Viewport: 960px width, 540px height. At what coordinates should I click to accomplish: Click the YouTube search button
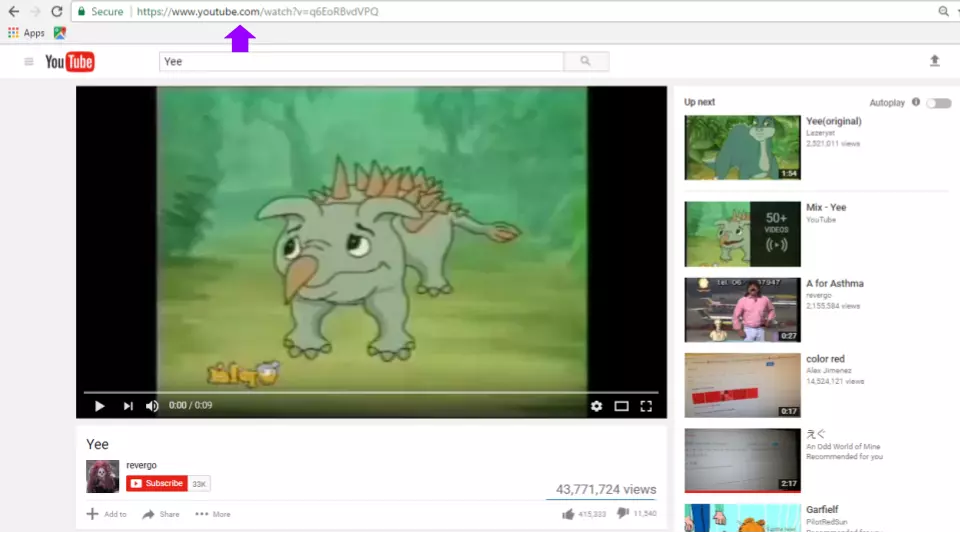point(586,61)
